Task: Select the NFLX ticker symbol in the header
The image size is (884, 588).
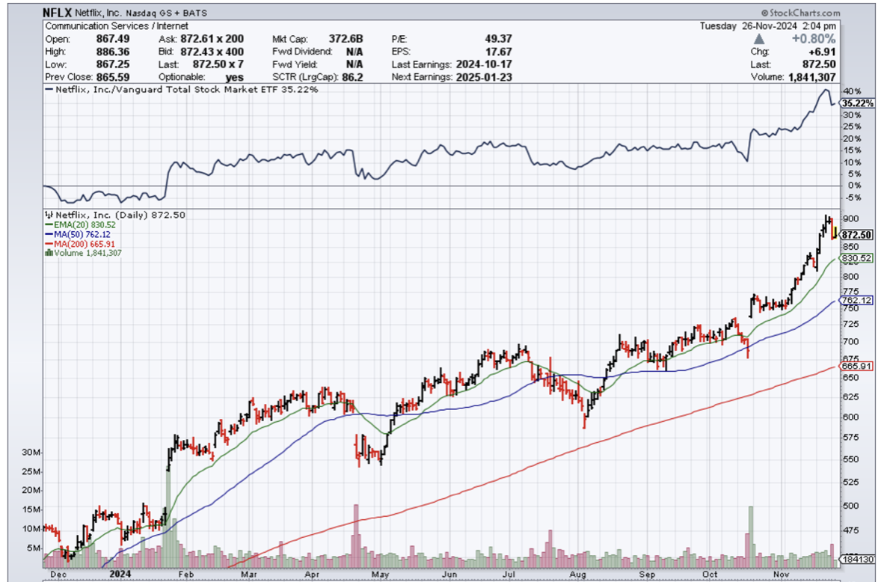Action: click(x=57, y=13)
